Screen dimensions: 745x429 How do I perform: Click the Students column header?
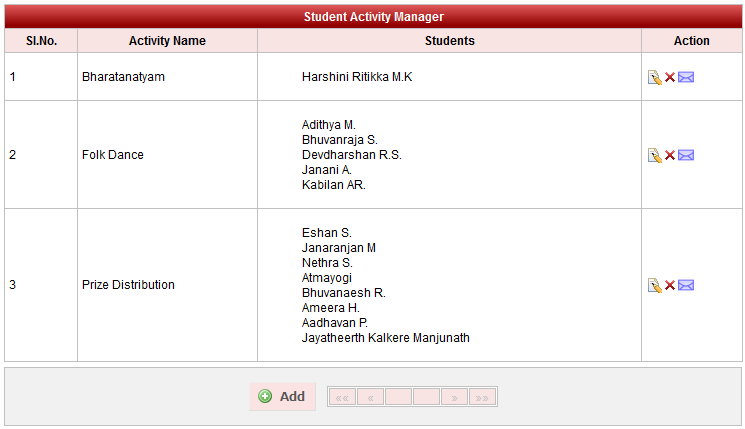[449, 41]
